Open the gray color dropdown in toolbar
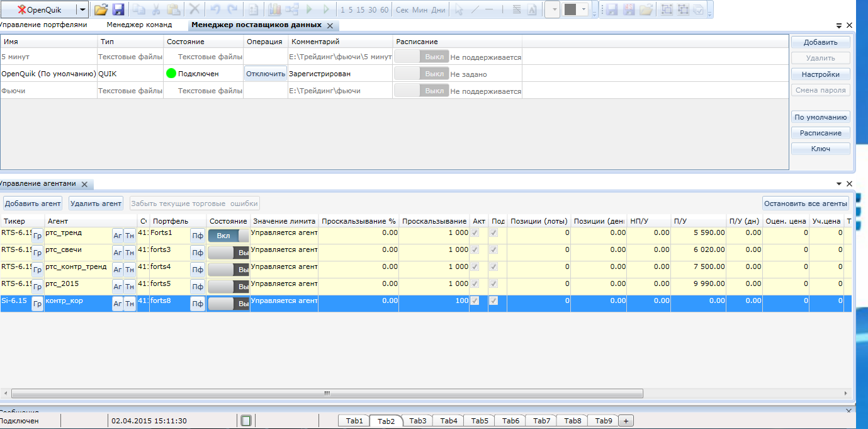 584,9
